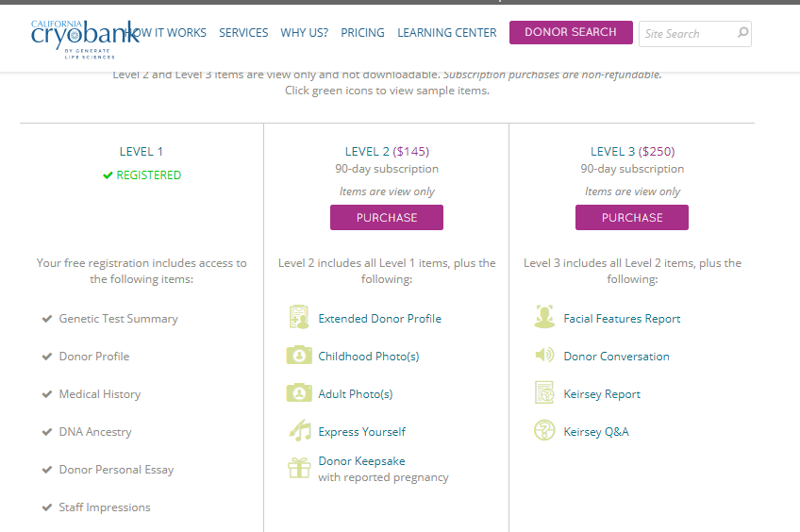View the Express Yourself music note icon
800x532 pixels.
pos(299,431)
